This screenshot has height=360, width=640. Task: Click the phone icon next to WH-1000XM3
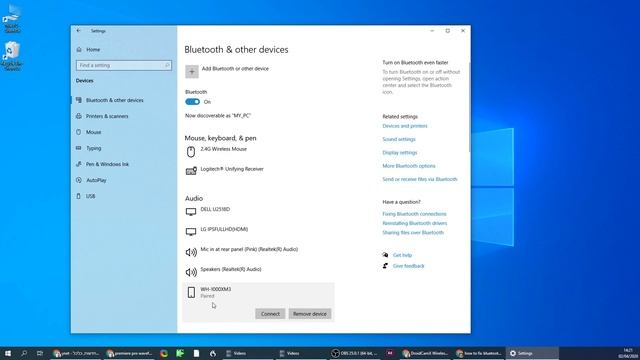(x=191, y=292)
